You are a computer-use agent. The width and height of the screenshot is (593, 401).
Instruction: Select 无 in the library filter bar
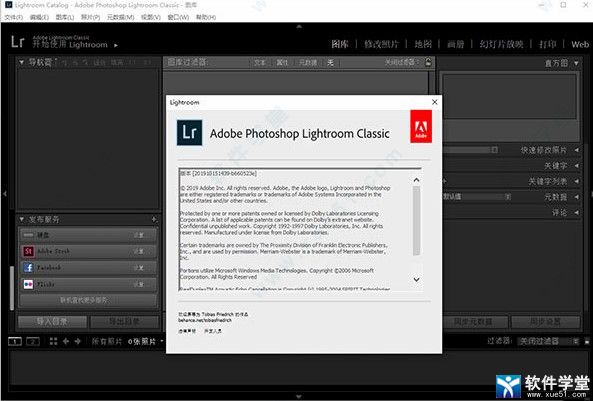click(330, 62)
